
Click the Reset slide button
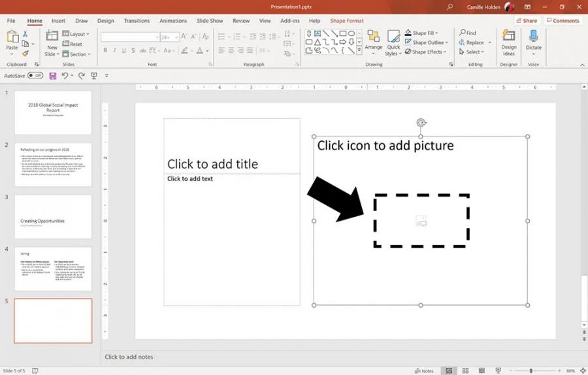coord(73,44)
